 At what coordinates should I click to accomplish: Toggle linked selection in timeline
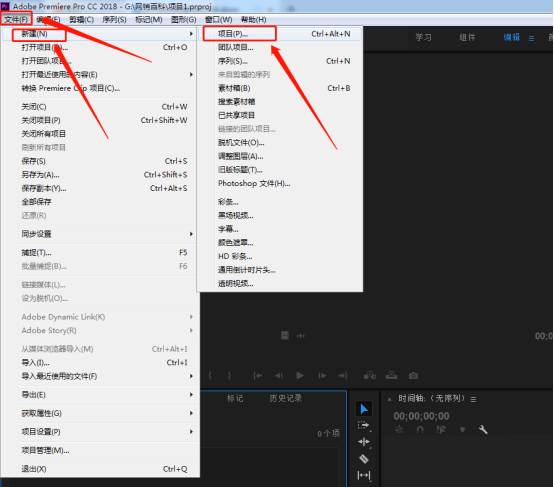pyautogui.click(x=441, y=430)
